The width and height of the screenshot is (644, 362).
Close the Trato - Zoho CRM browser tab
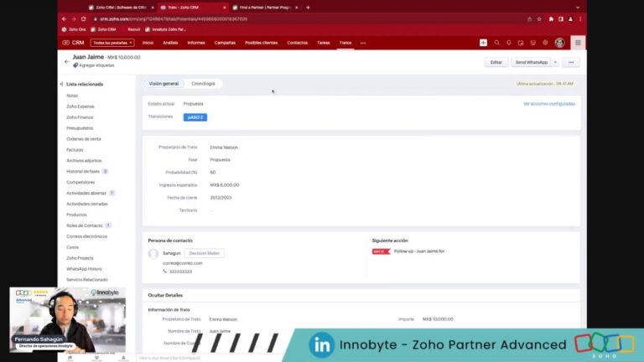point(224,8)
